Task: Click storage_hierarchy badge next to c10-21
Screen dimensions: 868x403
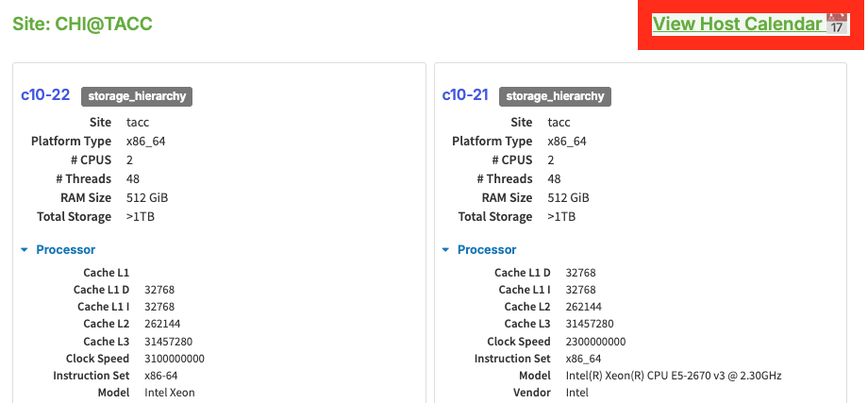Action: [x=555, y=96]
